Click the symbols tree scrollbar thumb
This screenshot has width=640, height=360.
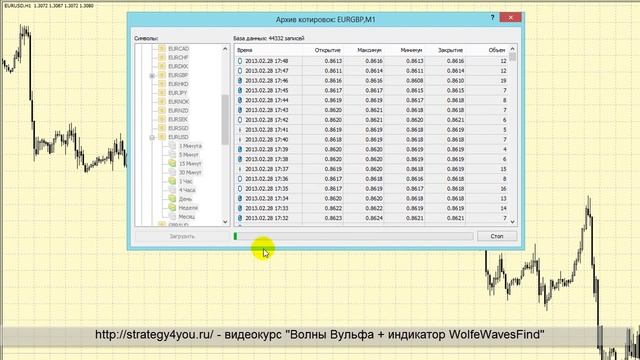[x=225, y=120]
